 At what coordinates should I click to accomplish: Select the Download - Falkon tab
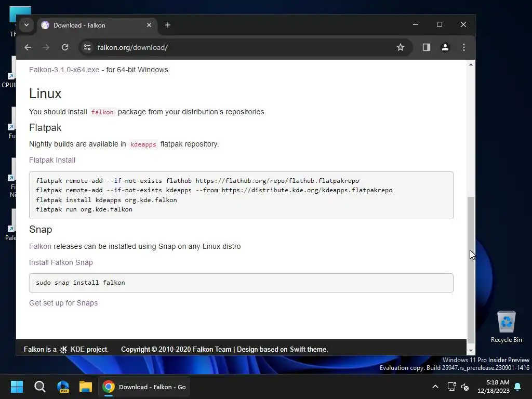(96, 25)
